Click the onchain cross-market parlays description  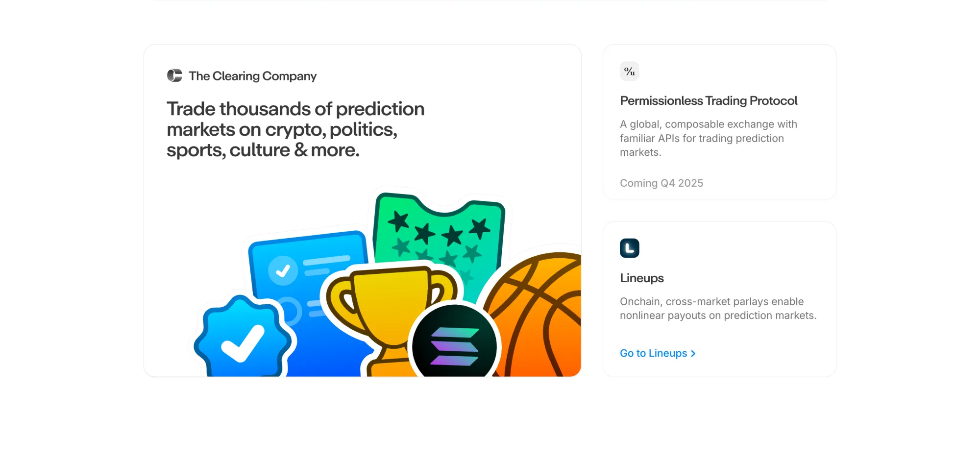(718, 308)
